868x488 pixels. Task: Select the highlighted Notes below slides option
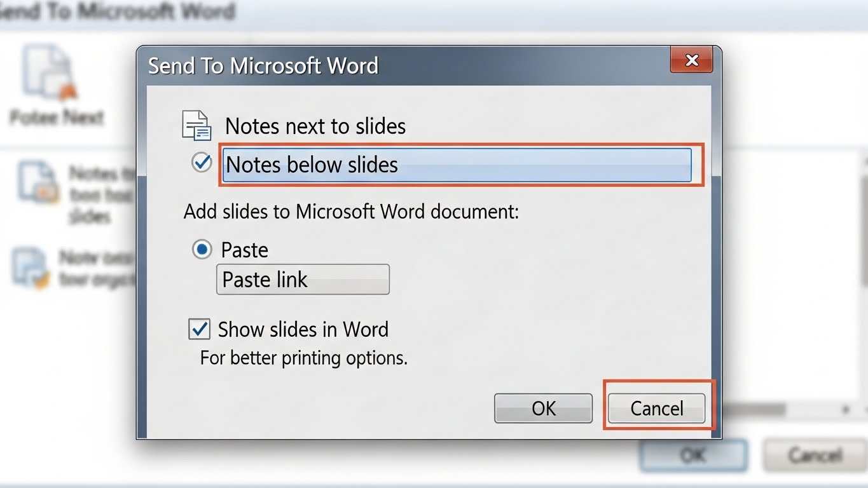pos(456,165)
